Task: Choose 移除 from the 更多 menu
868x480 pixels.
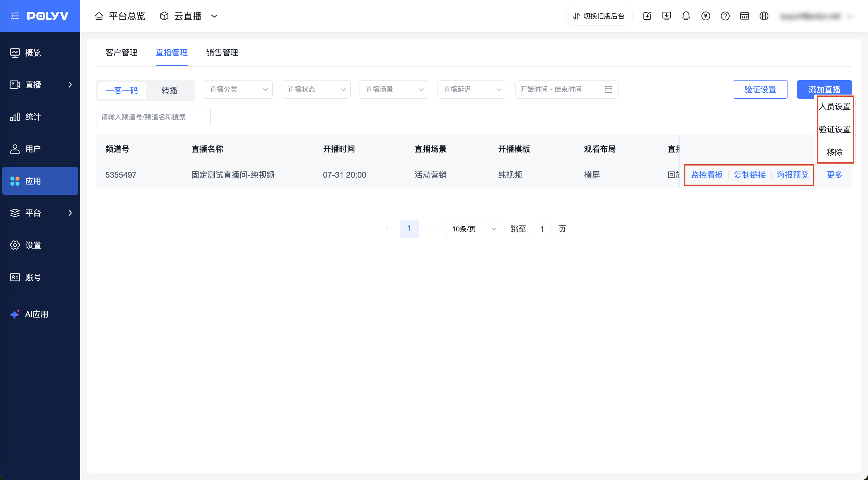Action: pos(835,152)
